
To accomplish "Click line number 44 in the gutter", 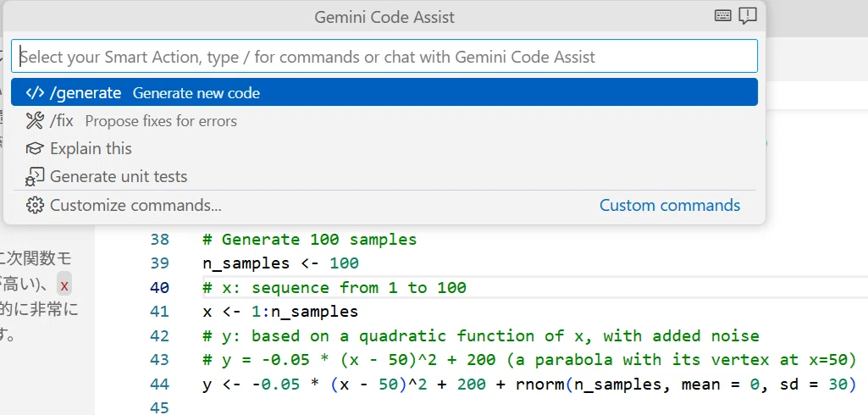I will point(159,384).
